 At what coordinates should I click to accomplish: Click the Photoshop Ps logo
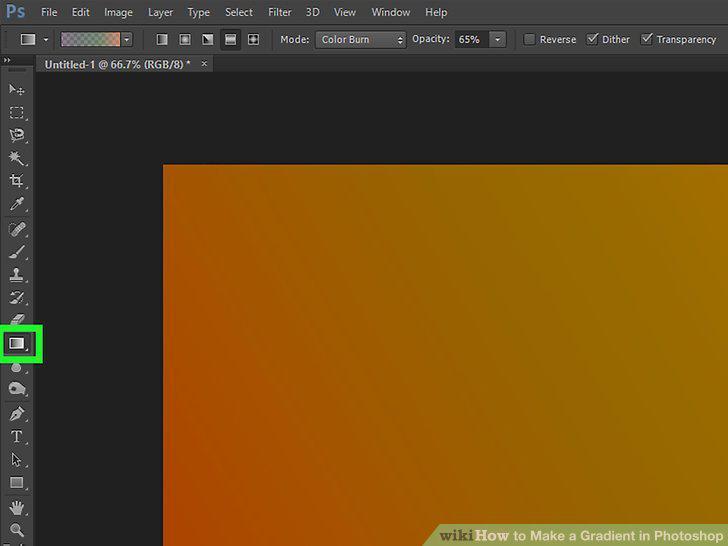coord(15,11)
